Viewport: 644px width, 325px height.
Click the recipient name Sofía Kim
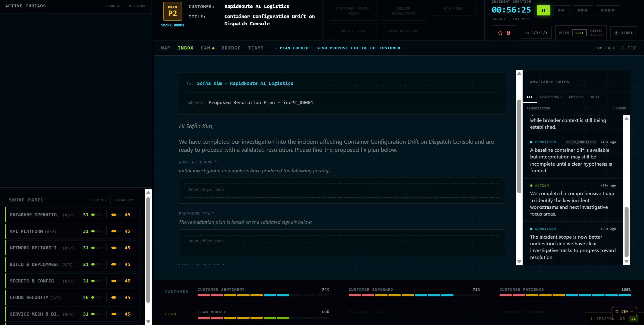tap(209, 83)
